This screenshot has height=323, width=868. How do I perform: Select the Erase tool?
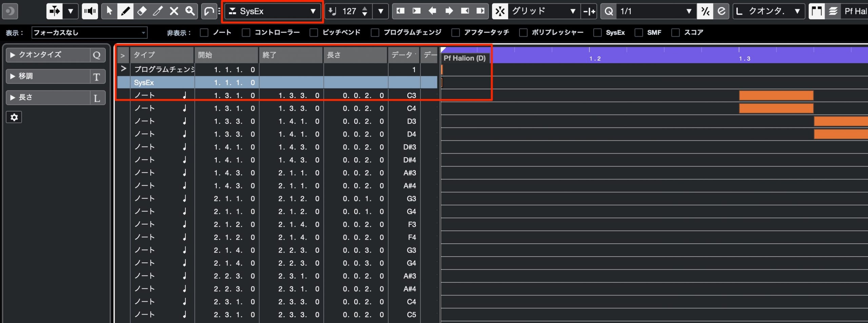[x=141, y=11]
